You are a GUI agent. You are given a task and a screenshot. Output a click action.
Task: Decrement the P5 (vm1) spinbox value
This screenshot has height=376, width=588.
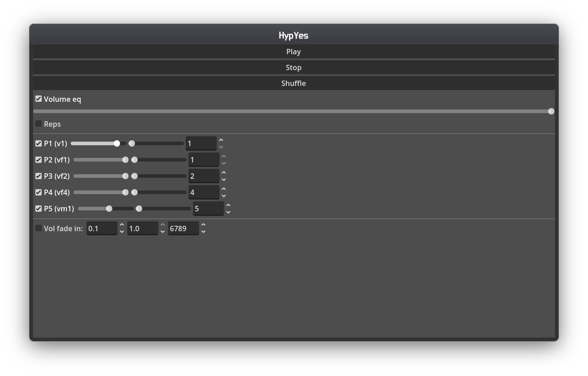point(228,212)
